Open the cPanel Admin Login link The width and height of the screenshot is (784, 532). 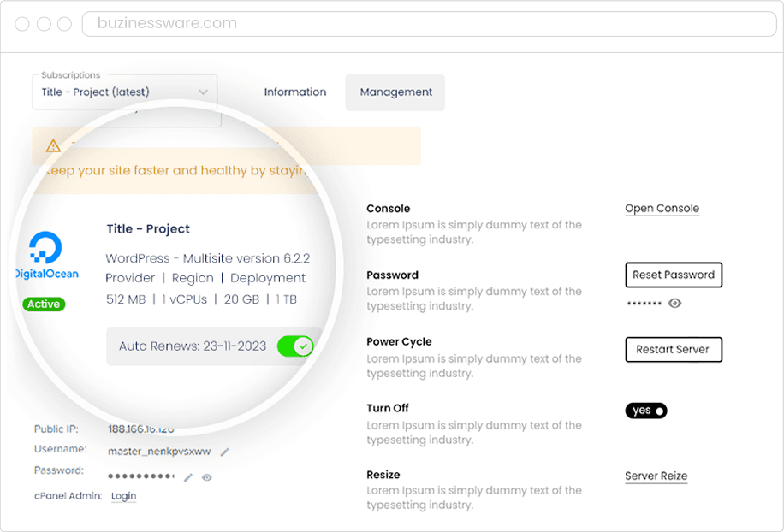124,496
